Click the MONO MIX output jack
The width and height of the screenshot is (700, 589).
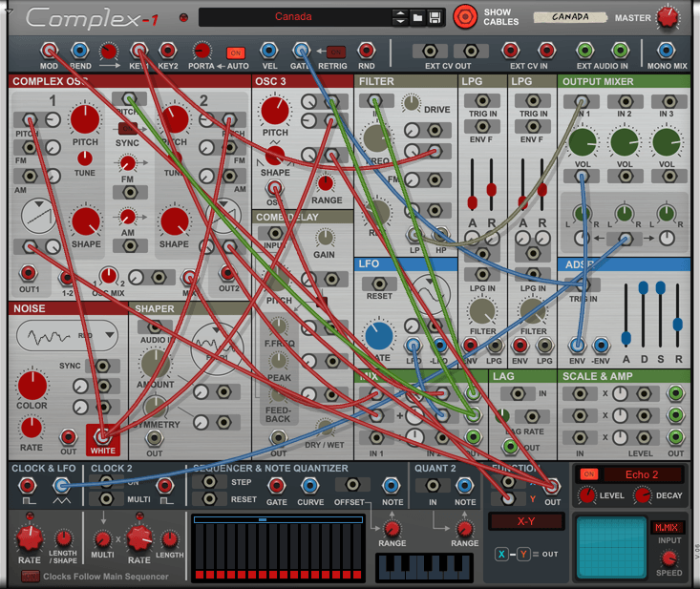tap(666, 51)
